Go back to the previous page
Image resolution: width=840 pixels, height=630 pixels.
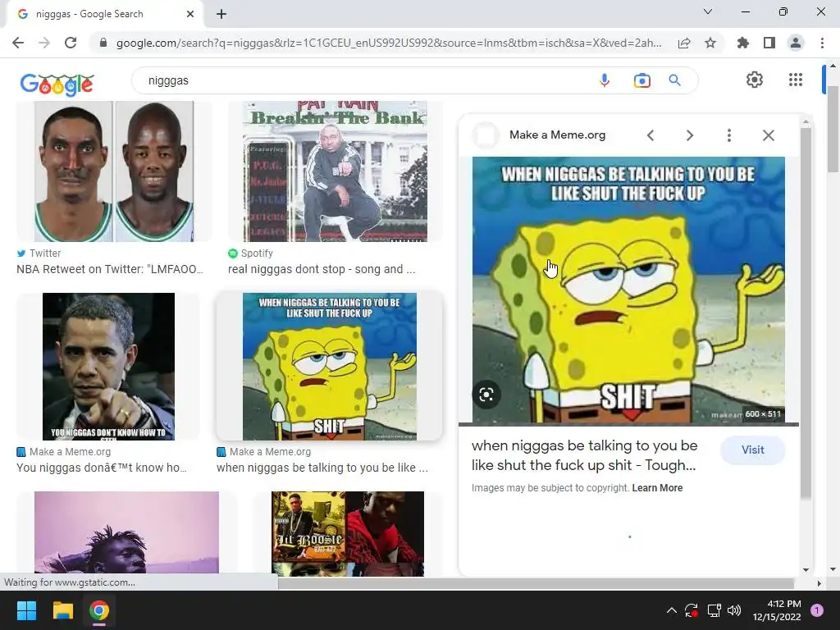point(18,43)
